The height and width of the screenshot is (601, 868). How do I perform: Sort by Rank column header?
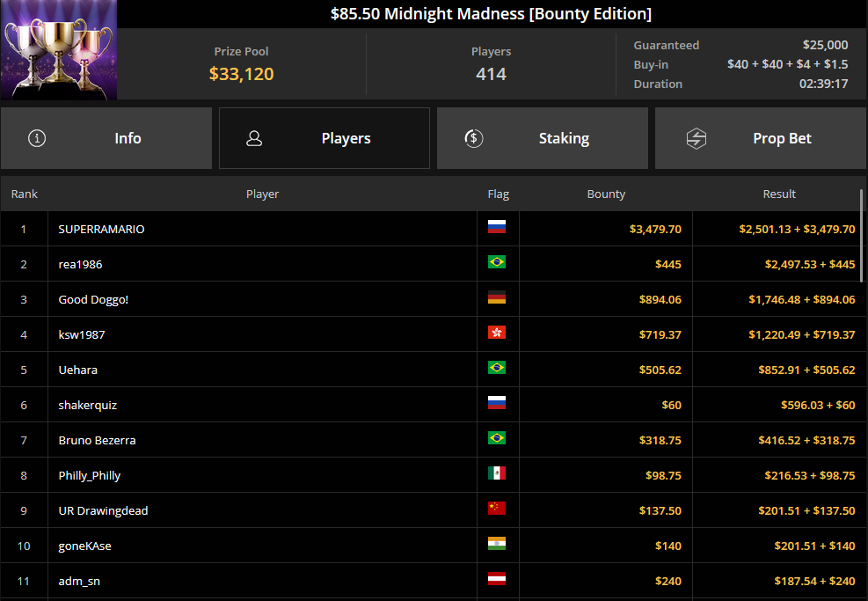pos(25,194)
